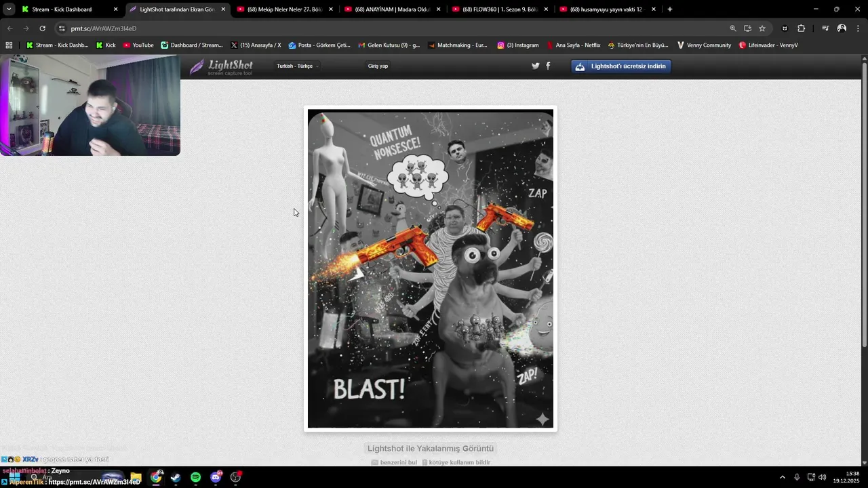The height and width of the screenshot is (488, 868).
Task: Open Spotify from the taskbar
Action: (x=195, y=477)
